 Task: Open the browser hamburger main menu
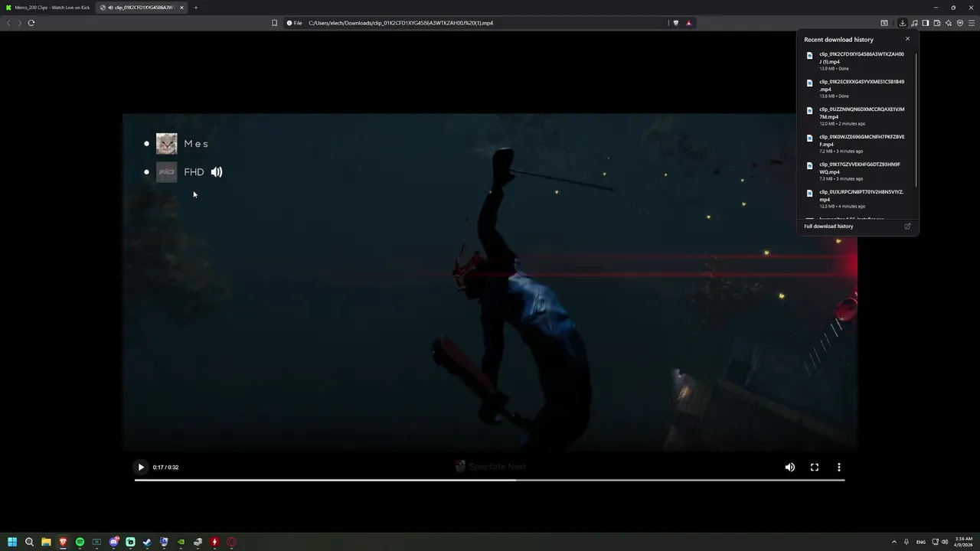[x=972, y=23]
